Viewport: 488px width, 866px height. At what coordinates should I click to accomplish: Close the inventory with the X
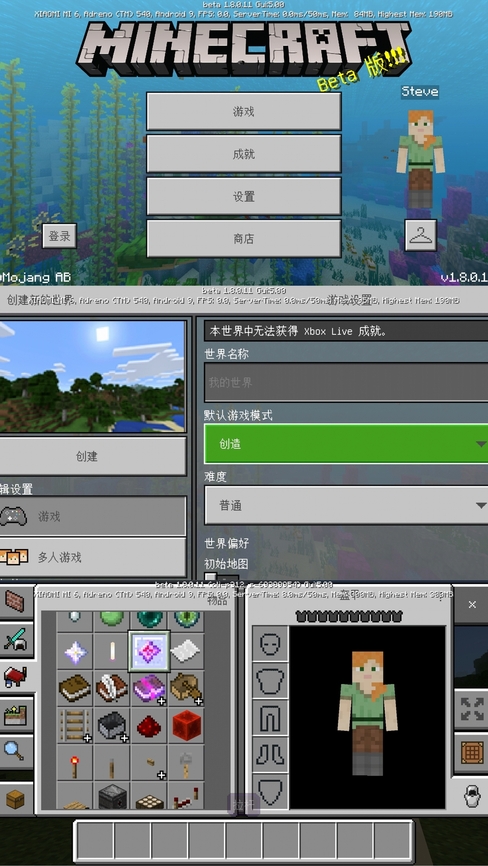coord(472,605)
